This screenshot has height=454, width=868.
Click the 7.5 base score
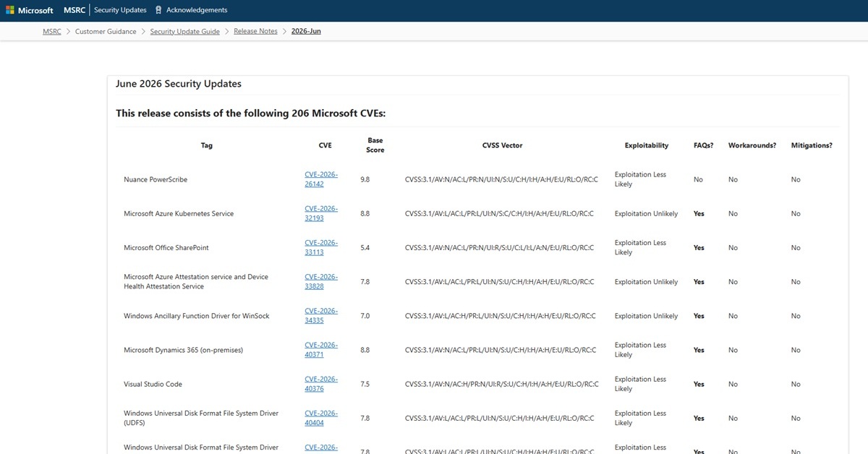tap(365, 384)
